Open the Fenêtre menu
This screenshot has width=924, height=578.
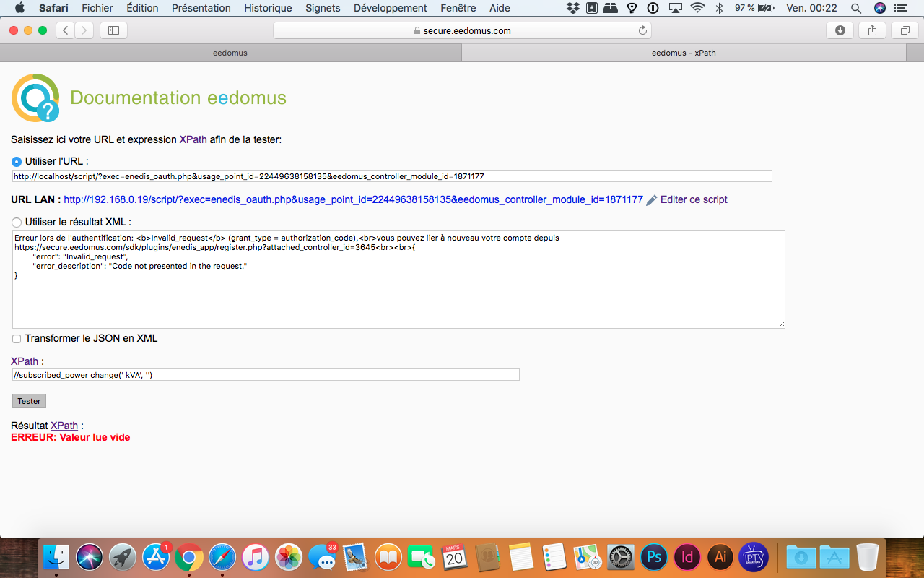[x=458, y=8]
